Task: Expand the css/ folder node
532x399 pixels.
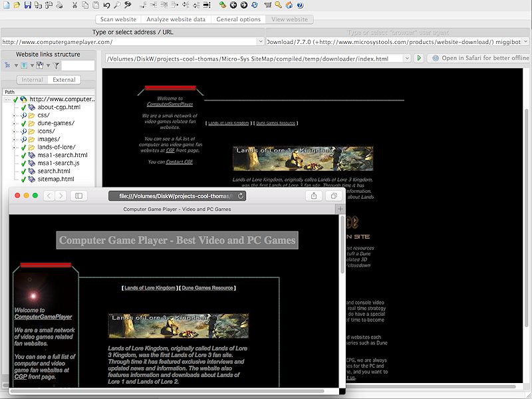Action: click(x=14, y=115)
